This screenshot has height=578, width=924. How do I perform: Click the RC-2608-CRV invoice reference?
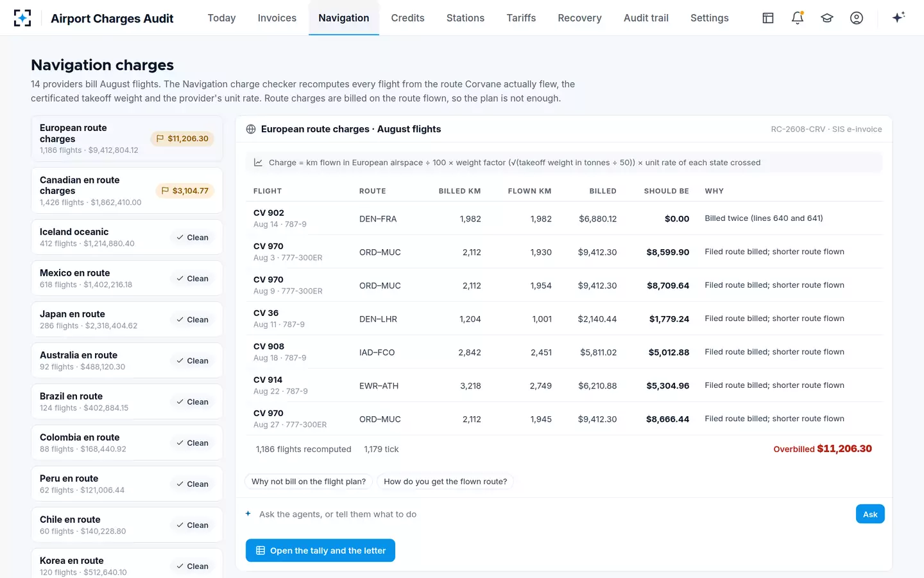[x=826, y=129]
